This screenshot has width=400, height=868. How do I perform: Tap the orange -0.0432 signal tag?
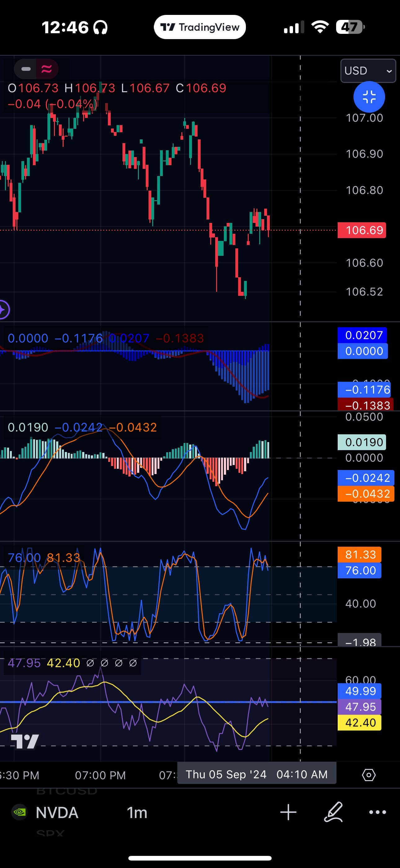click(x=366, y=494)
